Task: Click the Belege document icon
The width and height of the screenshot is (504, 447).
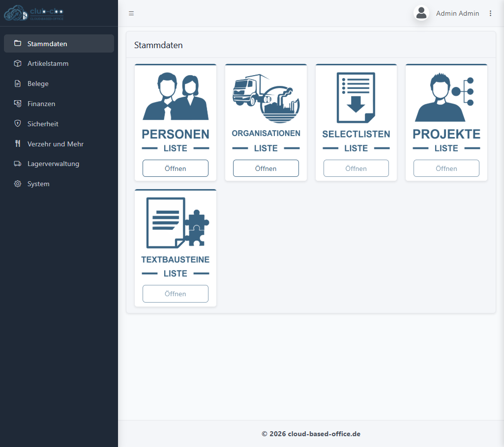Action: [18, 84]
